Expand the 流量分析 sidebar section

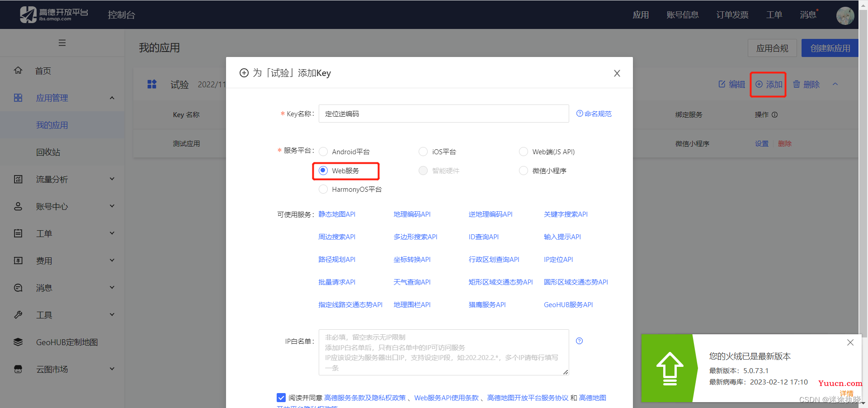[x=112, y=179]
